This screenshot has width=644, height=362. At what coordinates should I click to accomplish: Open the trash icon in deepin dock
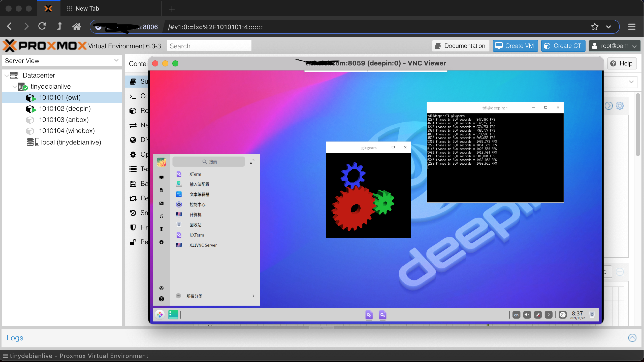[592, 314]
